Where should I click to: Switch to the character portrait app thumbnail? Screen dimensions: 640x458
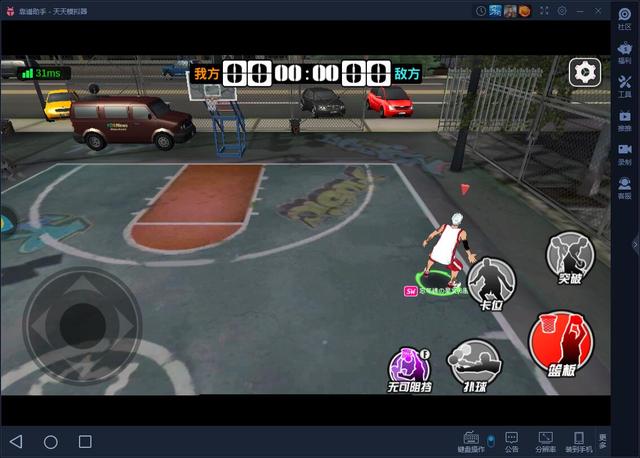[510, 11]
